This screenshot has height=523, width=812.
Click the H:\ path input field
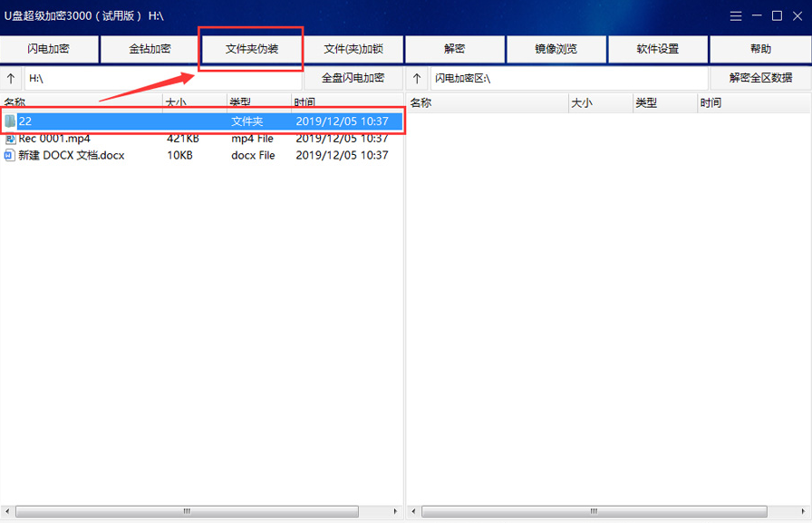pos(163,79)
